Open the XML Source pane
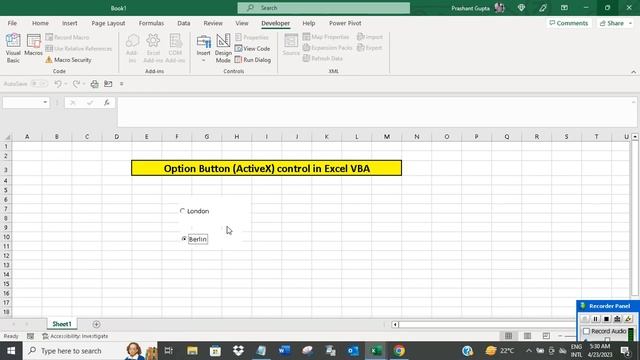Image resolution: width=640 pixels, height=360 pixels. [291, 45]
